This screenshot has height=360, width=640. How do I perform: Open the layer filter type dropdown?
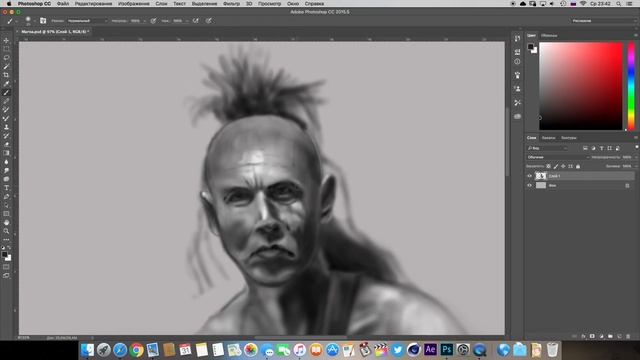(x=547, y=148)
